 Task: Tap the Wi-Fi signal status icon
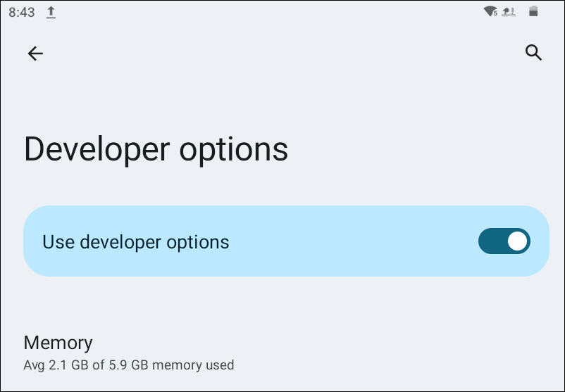[x=490, y=11]
